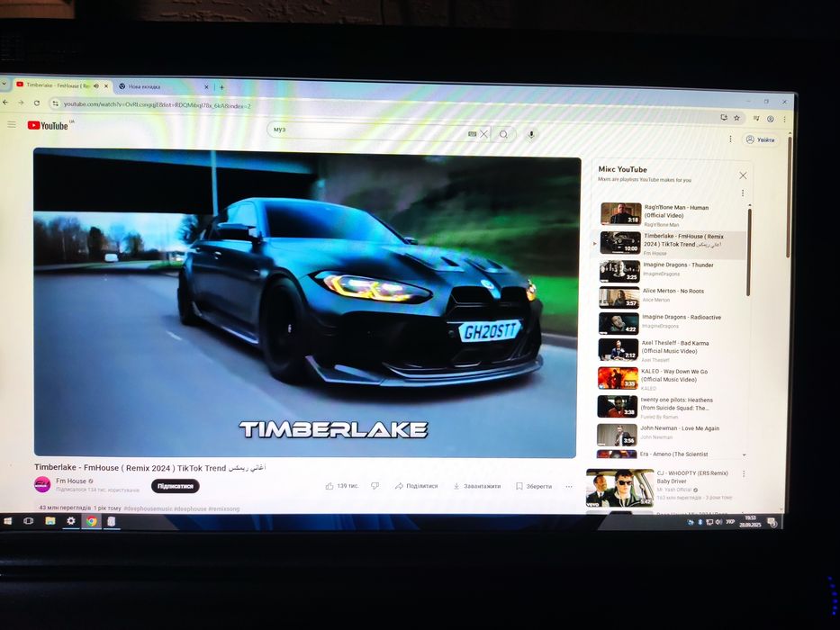Viewport: 840px width, 630px height.
Task: Clear the YouTube search text
Action: [x=483, y=134]
